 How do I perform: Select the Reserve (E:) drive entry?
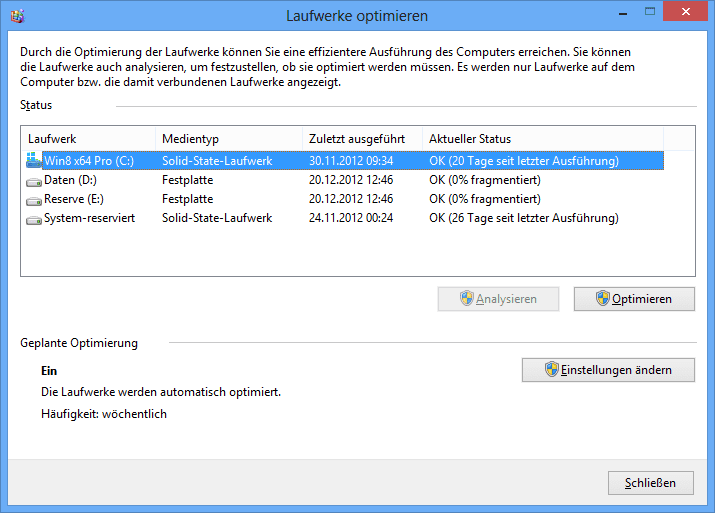click(x=344, y=199)
